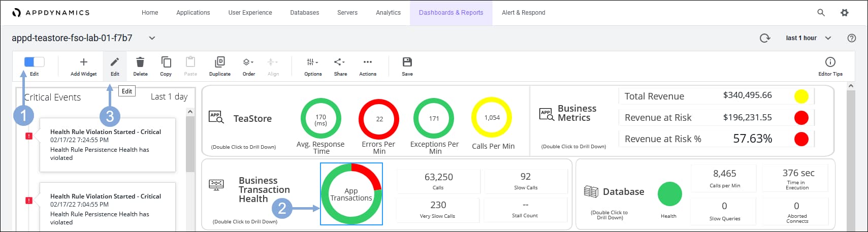Click the Copy icon in toolbar
Viewport: 868px width, 232px height.
click(166, 62)
